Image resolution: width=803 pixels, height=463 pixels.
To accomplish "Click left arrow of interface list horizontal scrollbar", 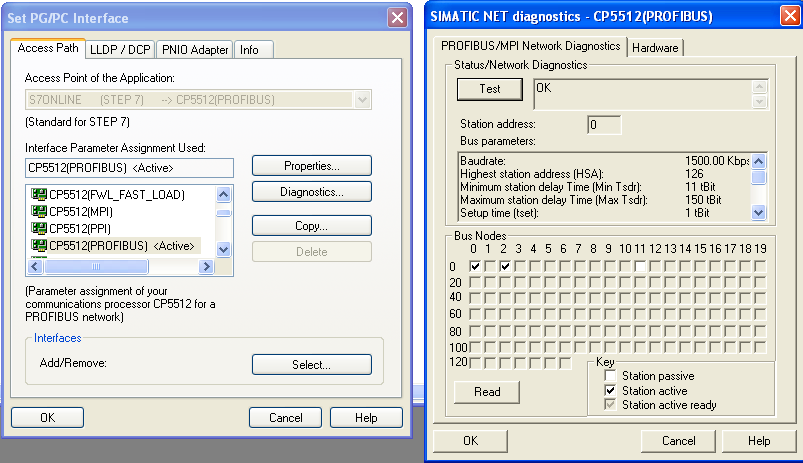I will click(x=35, y=266).
